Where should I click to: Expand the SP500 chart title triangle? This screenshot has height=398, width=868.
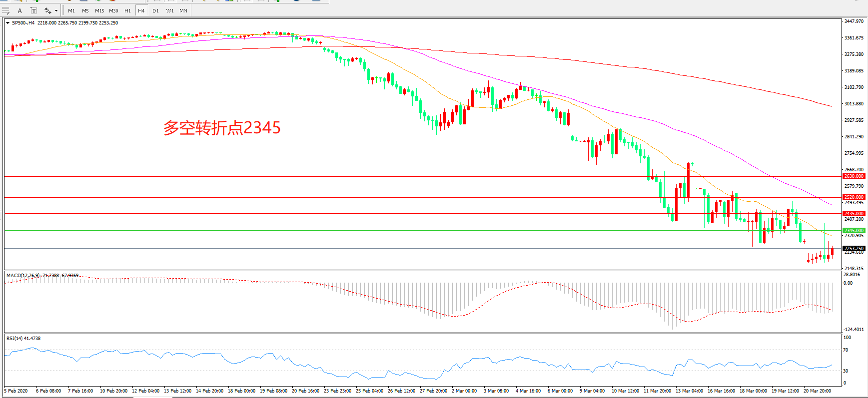(x=8, y=23)
